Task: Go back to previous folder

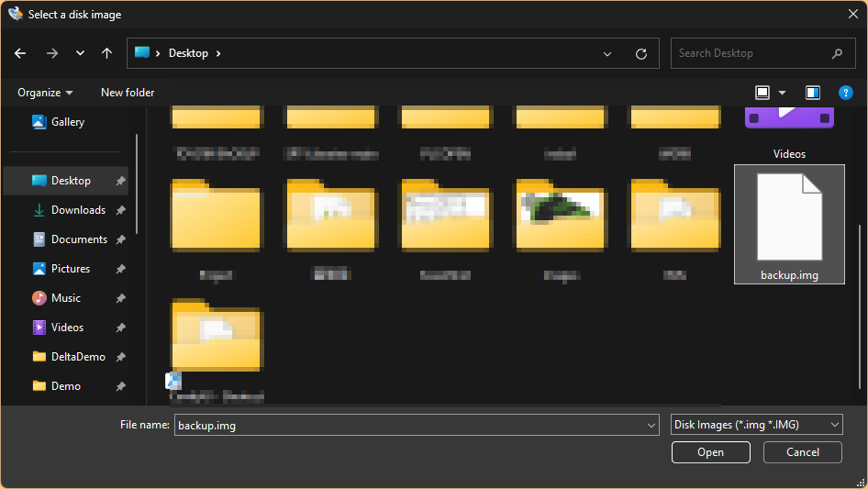Action: point(20,53)
